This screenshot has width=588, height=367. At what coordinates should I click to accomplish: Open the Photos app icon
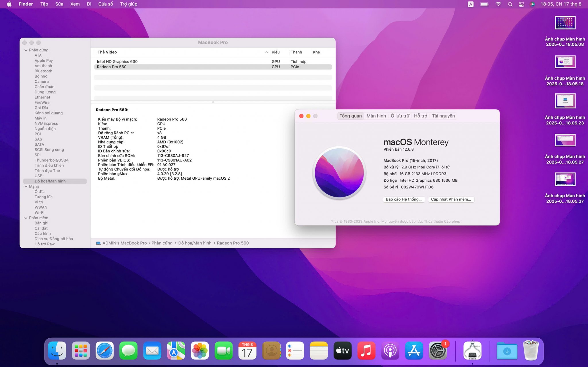[x=200, y=351]
